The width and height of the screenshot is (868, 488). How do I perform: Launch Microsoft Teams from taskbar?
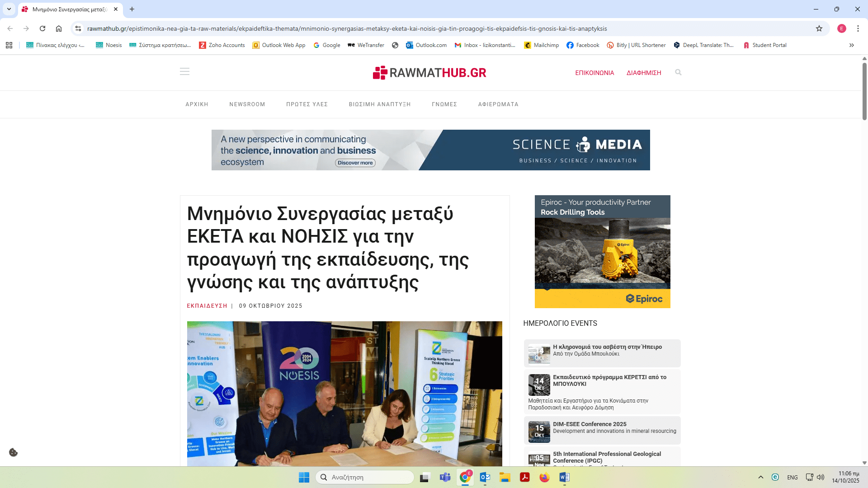445,477
